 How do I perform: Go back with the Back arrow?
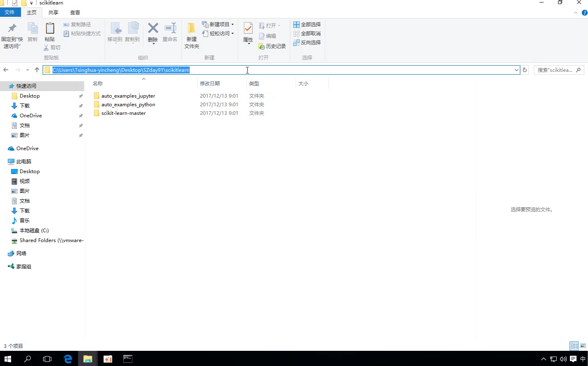6,70
